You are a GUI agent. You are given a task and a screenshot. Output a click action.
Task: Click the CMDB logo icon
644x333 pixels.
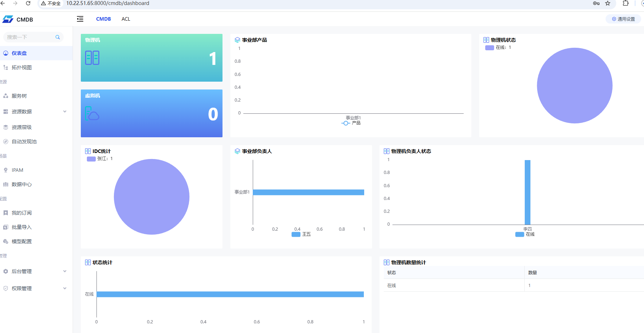8,19
